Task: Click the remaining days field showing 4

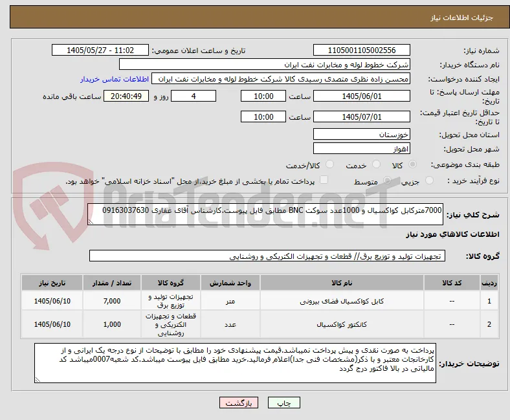Action: coord(194,96)
